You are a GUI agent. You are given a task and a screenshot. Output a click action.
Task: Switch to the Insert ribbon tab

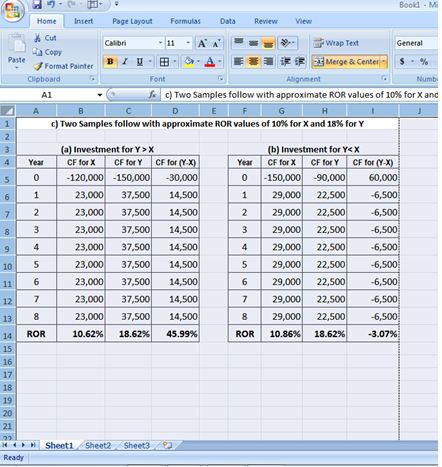83,21
